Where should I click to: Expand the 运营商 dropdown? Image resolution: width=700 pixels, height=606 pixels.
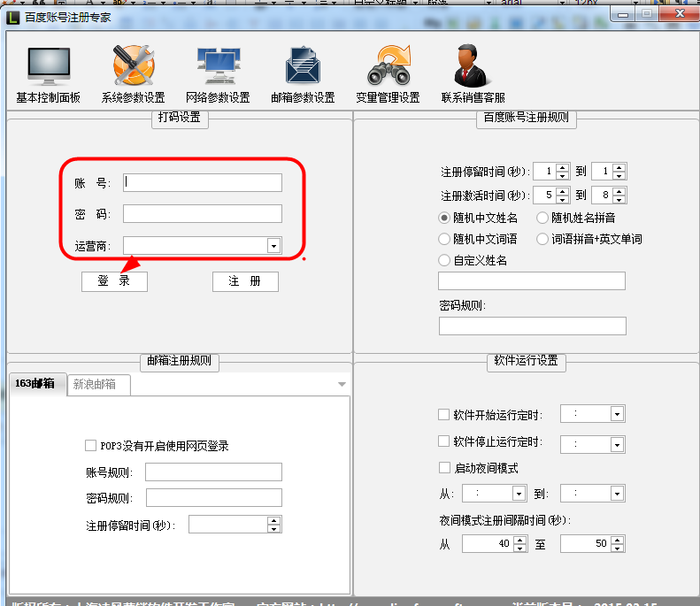point(273,245)
